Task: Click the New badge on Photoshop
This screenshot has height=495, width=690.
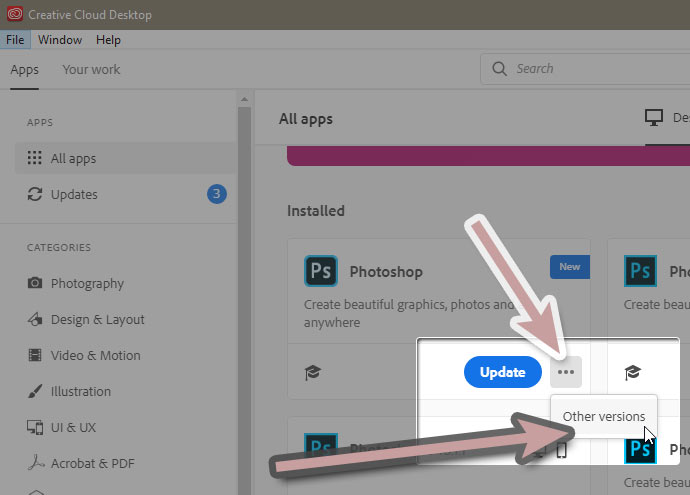Action: pyautogui.click(x=569, y=267)
